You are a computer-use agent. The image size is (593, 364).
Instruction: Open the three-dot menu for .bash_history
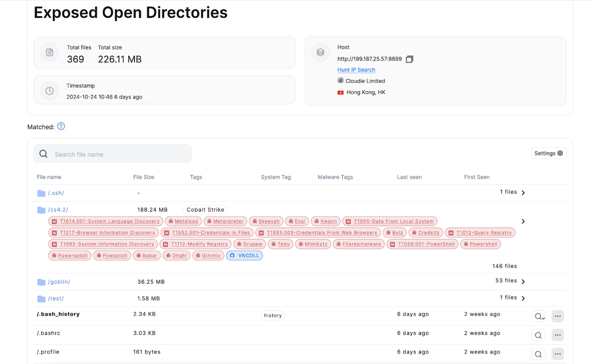tap(558, 316)
